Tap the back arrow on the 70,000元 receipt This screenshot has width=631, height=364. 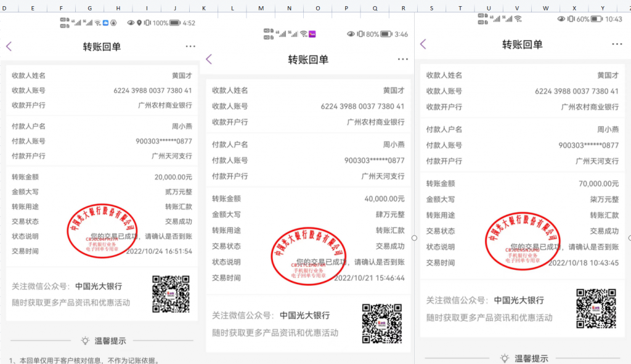tap(423, 44)
